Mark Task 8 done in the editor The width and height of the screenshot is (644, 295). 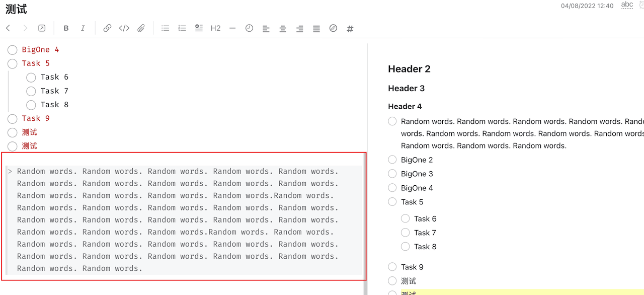[x=31, y=105]
